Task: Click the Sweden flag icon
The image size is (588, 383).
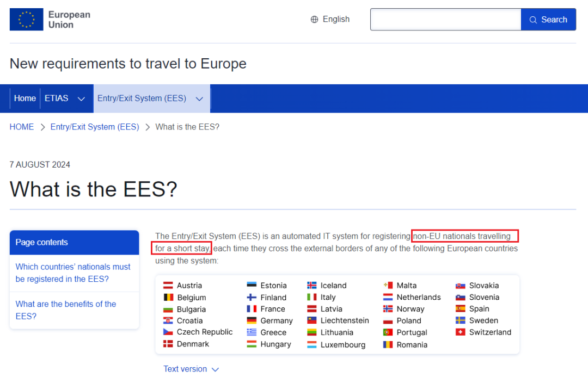Action: click(461, 320)
